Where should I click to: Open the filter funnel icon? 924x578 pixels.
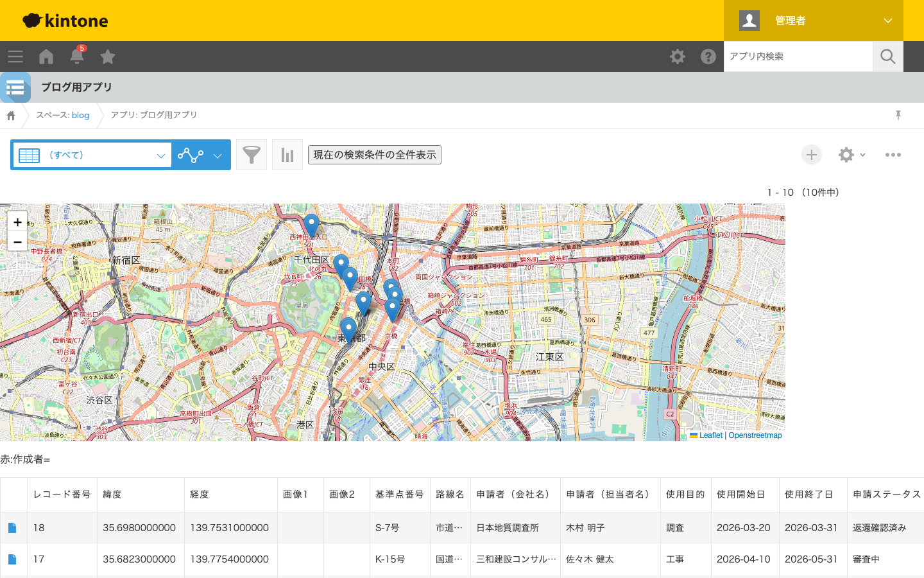(252, 155)
